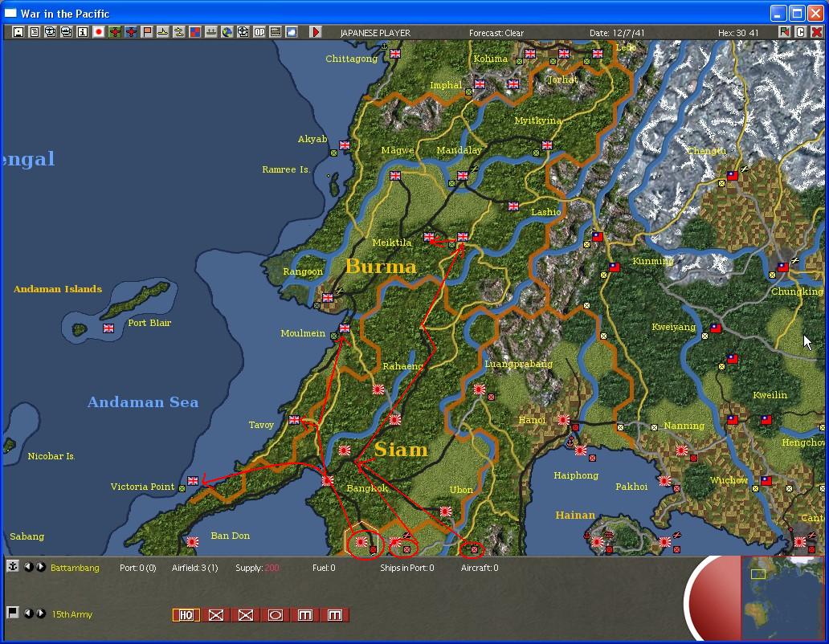
Task: Select the Chinese flag marker at Chungking
Action: 783,267
